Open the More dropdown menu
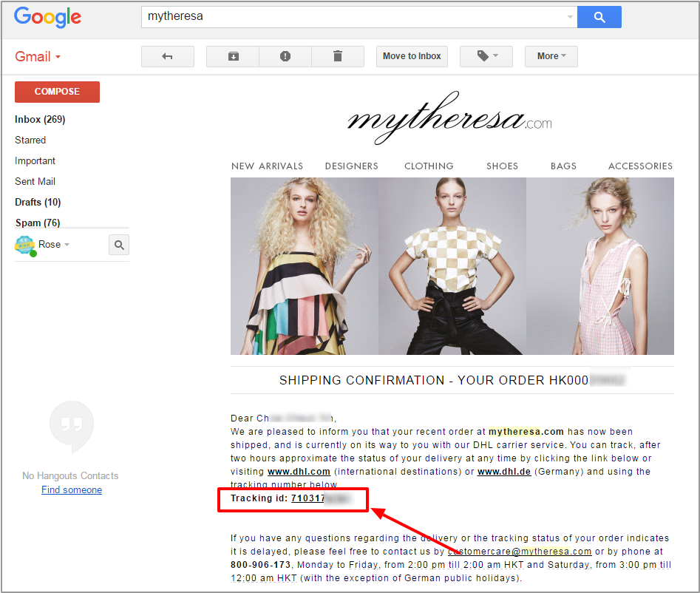Viewport: 700px width, 593px height. [551, 56]
